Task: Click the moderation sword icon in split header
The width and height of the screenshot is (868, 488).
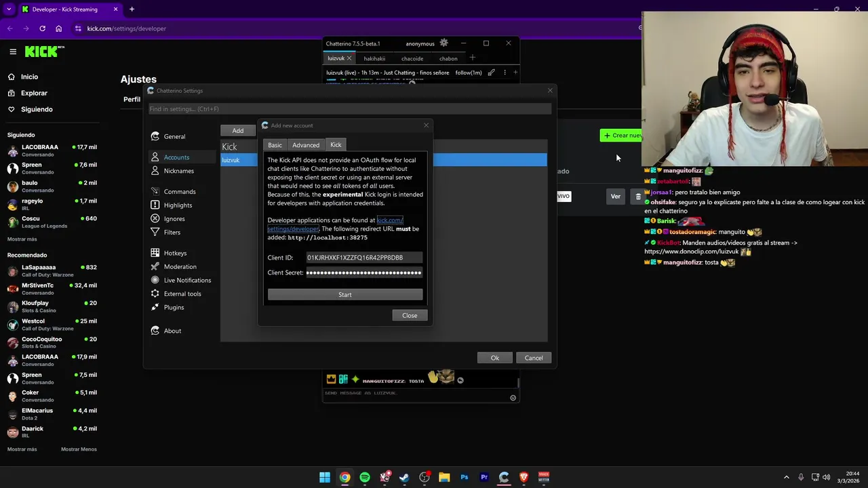Action: (491, 73)
